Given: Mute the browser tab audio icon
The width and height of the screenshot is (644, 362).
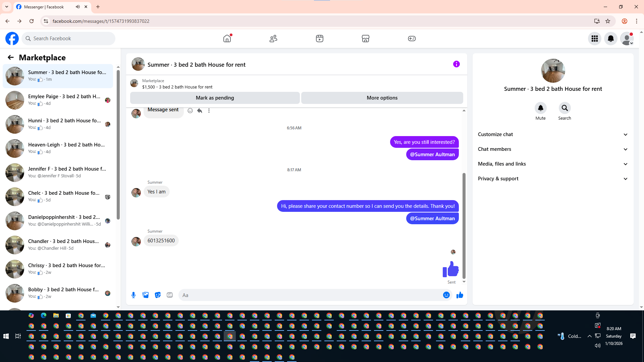Looking at the screenshot, I should click(78, 7).
